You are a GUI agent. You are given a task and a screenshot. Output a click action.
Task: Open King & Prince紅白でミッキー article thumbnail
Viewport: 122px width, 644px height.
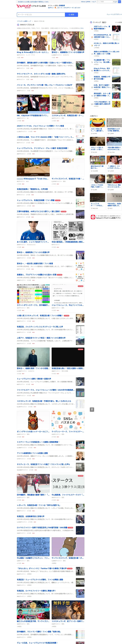pyautogui.click(x=33, y=41)
